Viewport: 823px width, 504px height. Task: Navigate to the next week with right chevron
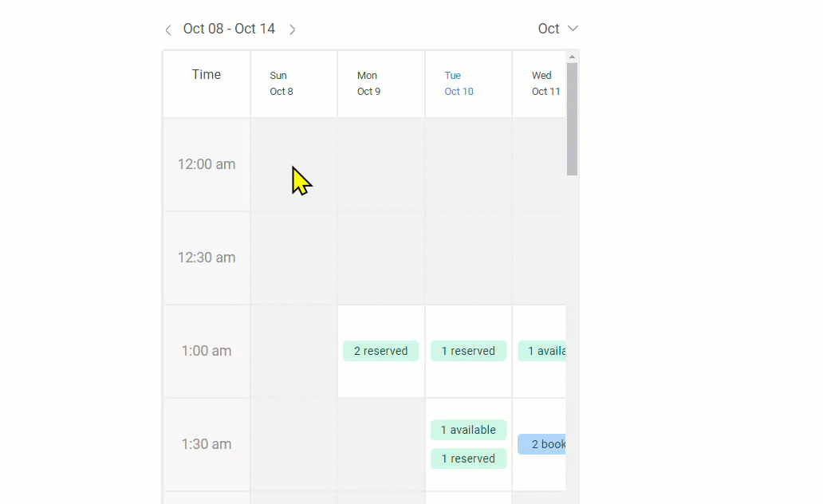tap(292, 29)
